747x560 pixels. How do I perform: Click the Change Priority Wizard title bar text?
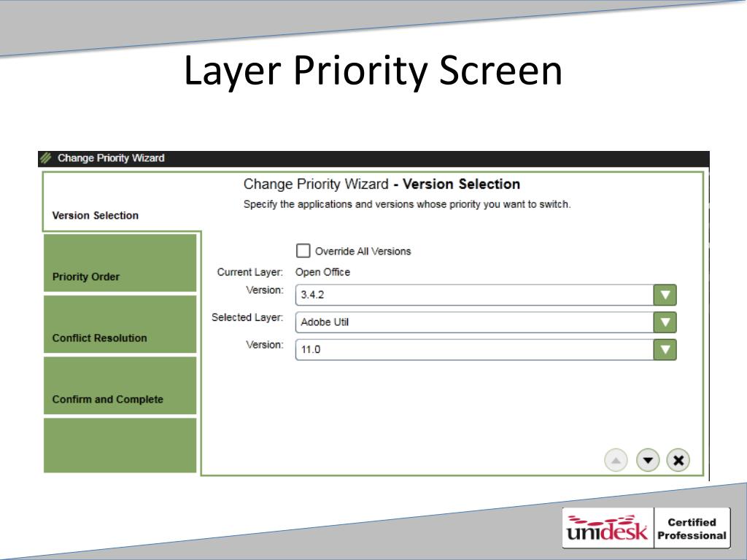[x=111, y=158]
